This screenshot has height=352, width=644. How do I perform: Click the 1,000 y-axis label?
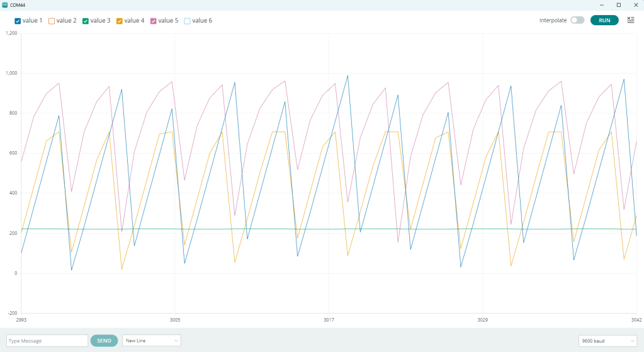(x=11, y=73)
